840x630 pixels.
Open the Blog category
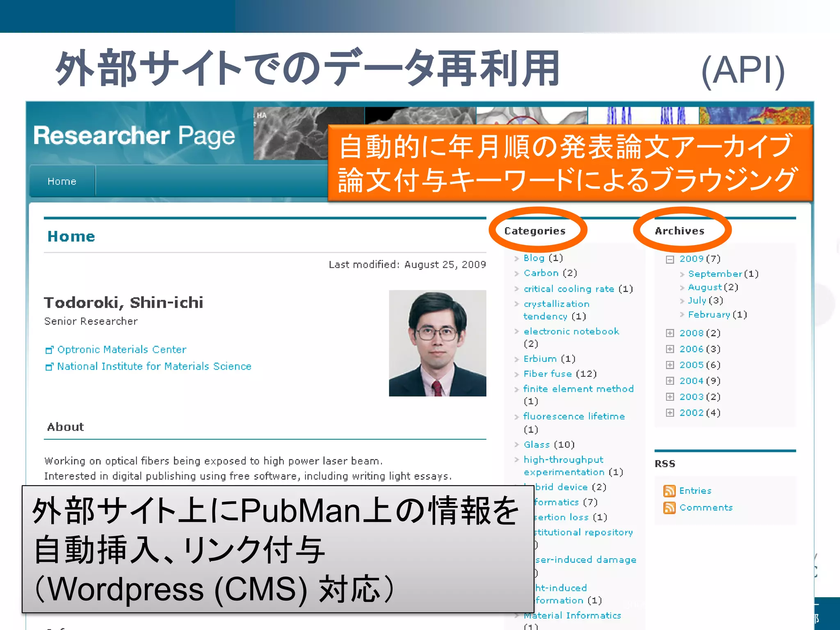(x=534, y=258)
